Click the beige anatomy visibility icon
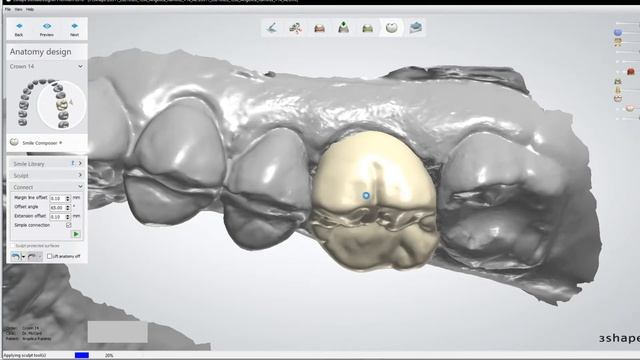The width and height of the screenshot is (640, 360). 630,108
